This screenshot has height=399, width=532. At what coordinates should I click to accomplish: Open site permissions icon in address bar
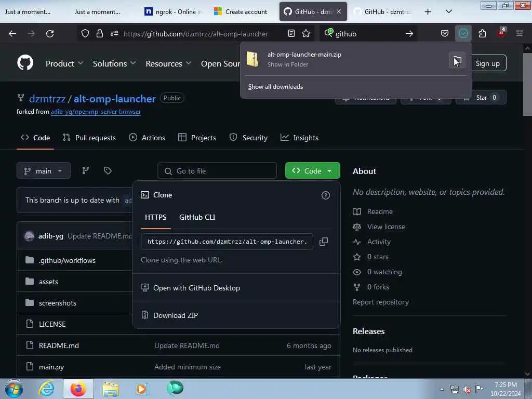[x=114, y=33]
